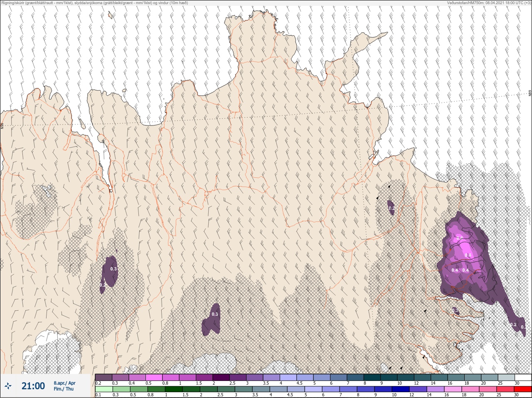Screen dimensions: 532x398
Task: Click the N66 latitude label on the right edge
Action: pos(530,94)
